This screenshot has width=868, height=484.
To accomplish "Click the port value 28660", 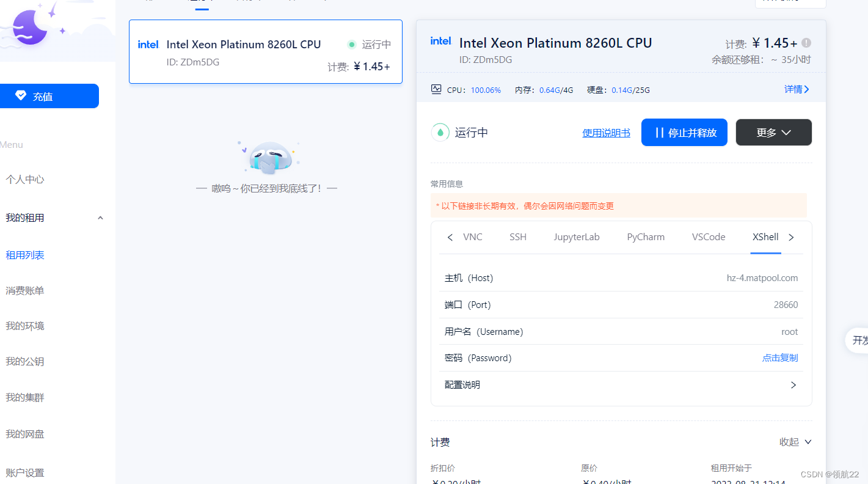I will [x=786, y=305].
